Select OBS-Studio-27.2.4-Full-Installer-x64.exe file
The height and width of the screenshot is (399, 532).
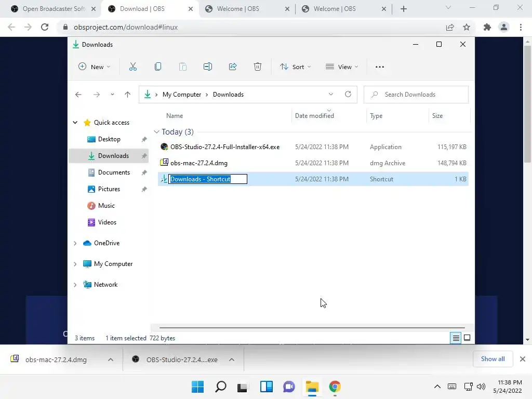[x=225, y=147]
